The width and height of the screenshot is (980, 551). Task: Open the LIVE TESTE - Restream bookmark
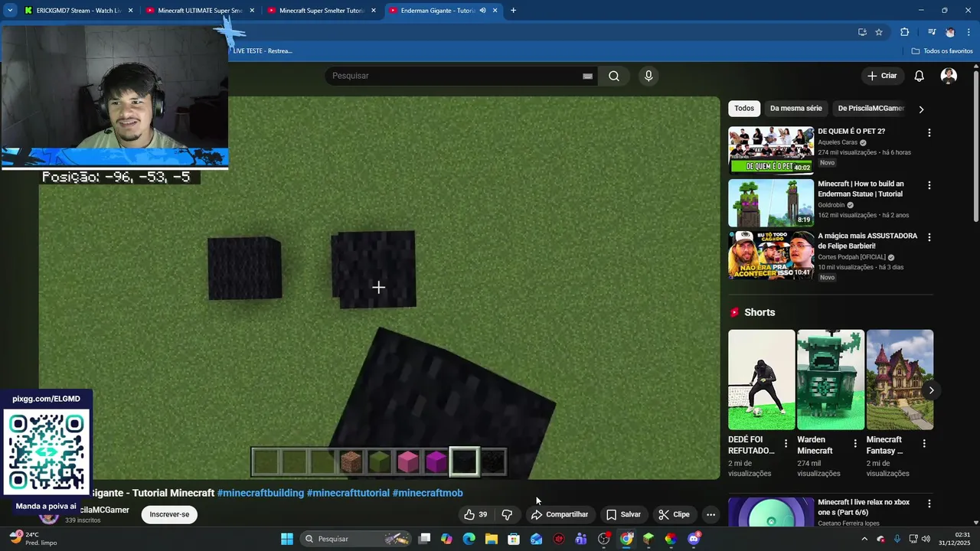(x=263, y=51)
